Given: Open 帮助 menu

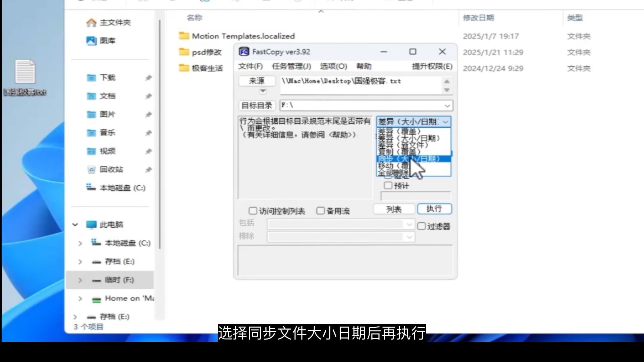Looking at the screenshot, I should tap(364, 66).
